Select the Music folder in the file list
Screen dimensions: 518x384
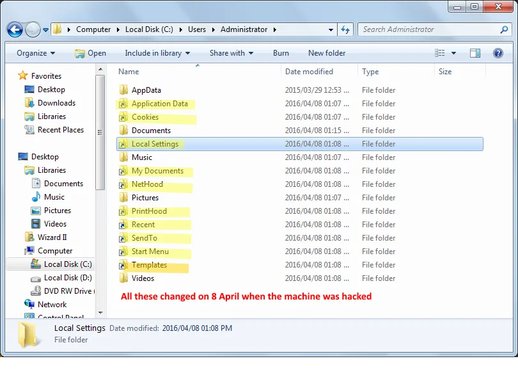135,157
